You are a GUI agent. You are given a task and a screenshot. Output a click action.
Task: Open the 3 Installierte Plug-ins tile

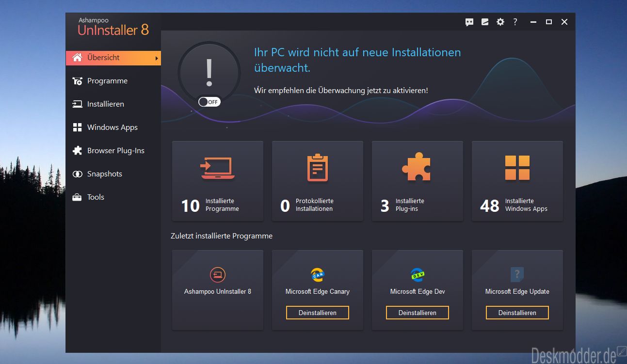(x=418, y=181)
